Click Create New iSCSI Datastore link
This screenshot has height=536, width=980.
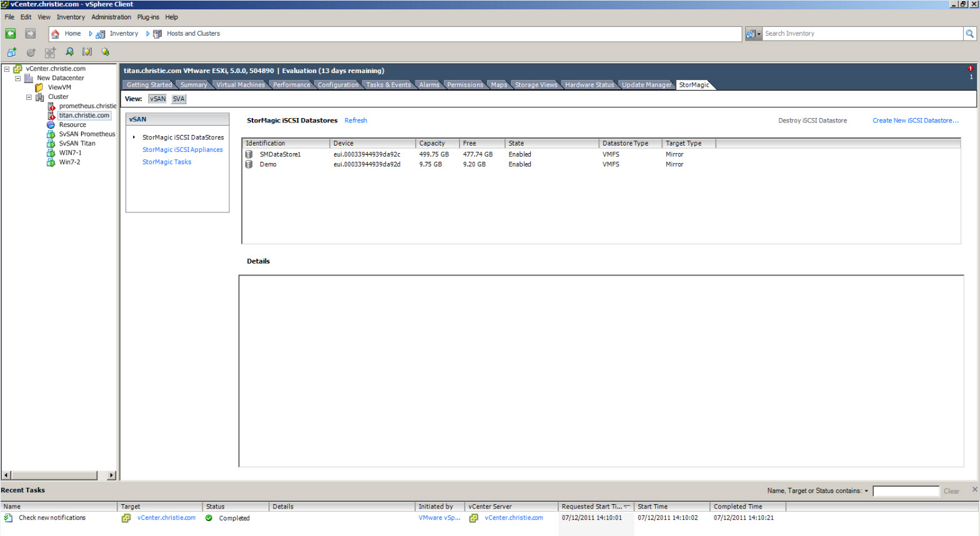(x=916, y=121)
